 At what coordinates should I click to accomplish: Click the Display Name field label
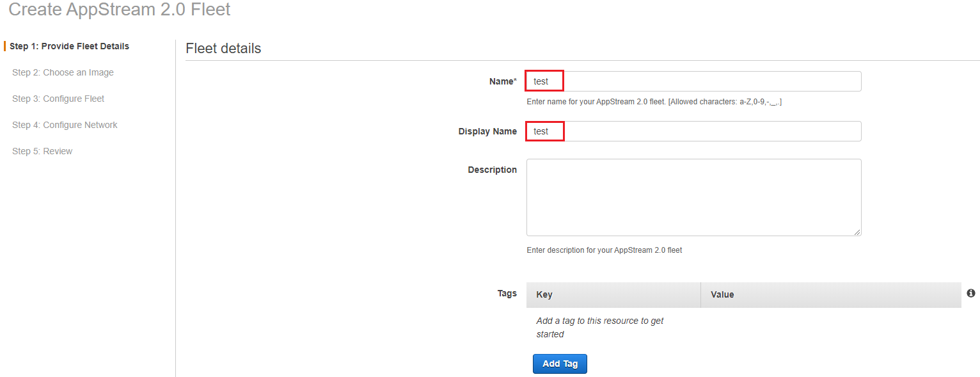tap(487, 131)
